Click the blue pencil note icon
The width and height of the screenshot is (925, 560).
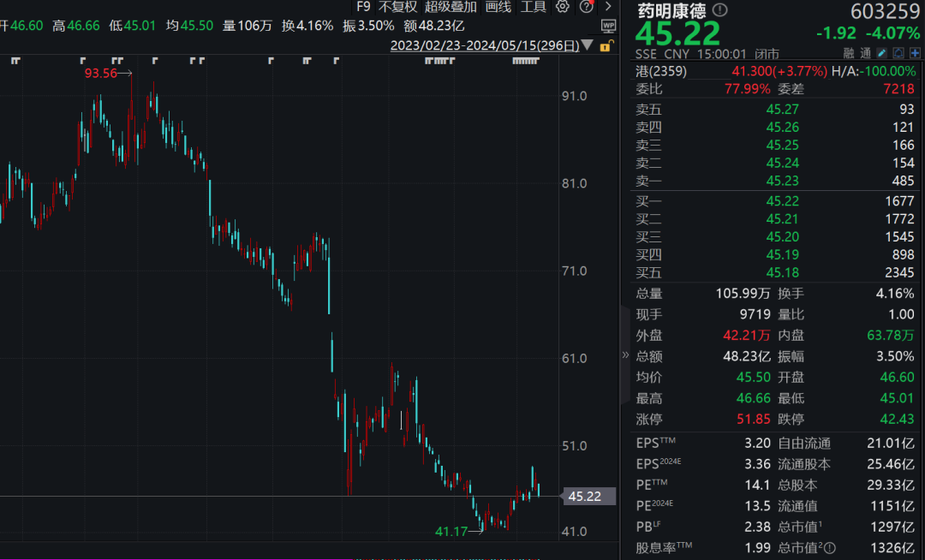point(882,53)
